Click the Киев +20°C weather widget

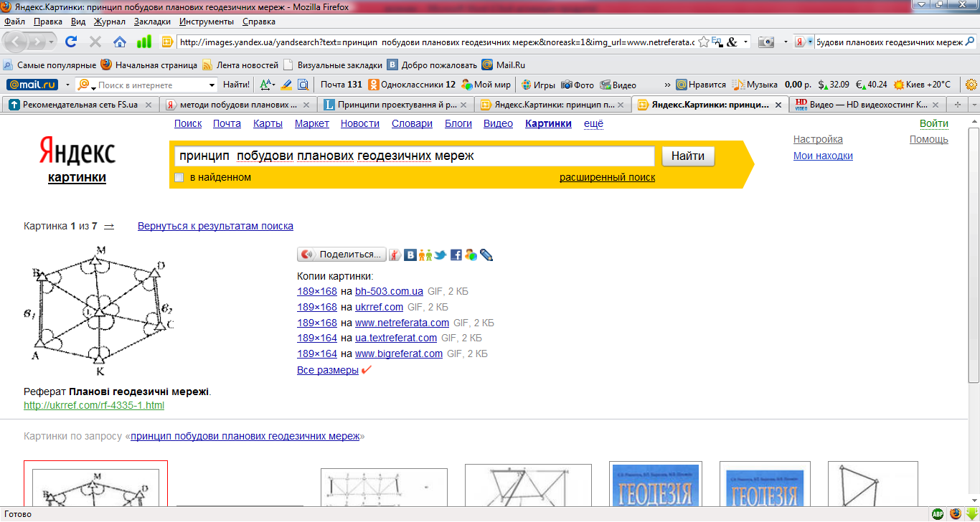921,85
